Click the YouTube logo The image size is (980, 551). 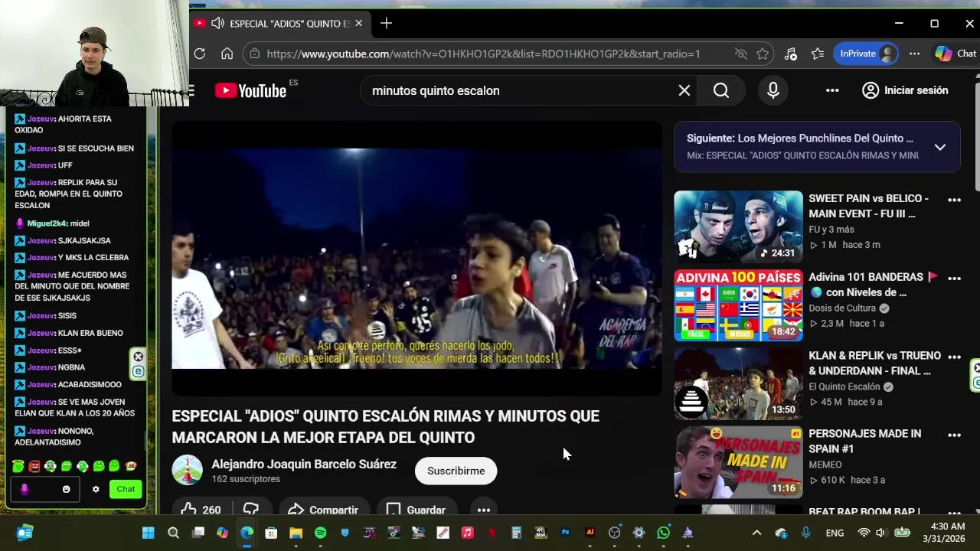[x=250, y=90]
